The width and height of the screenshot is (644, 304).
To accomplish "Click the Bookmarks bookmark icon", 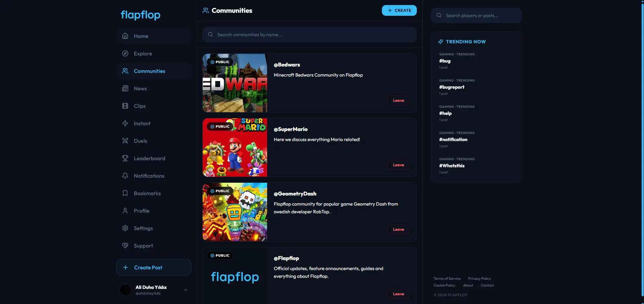I will click(x=125, y=193).
